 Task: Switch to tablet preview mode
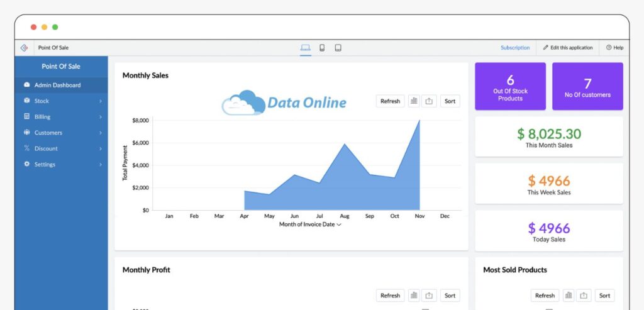click(338, 48)
